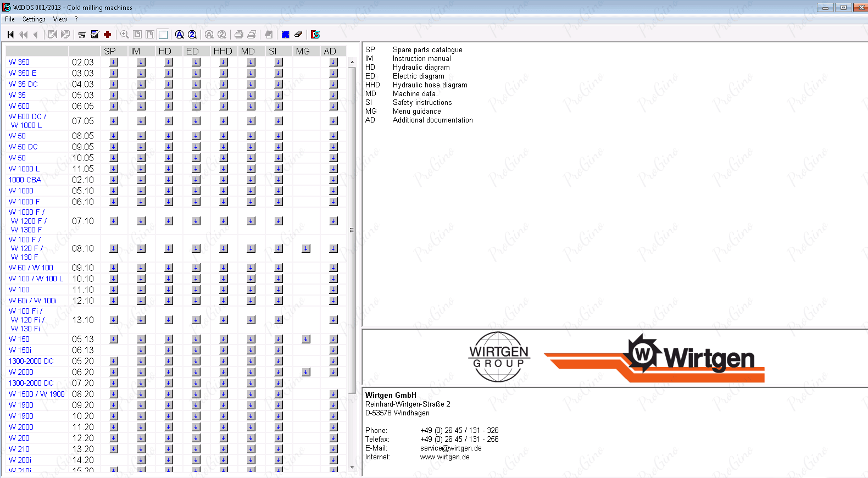Click the checklist notepad toolbar icon
Screen dimensions: 868x478
click(x=94, y=35)
